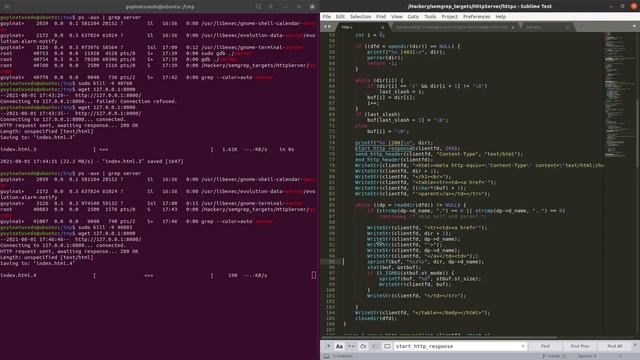Open the View menu
Viewport: 640px width, 360px height.
pos(396,17)
